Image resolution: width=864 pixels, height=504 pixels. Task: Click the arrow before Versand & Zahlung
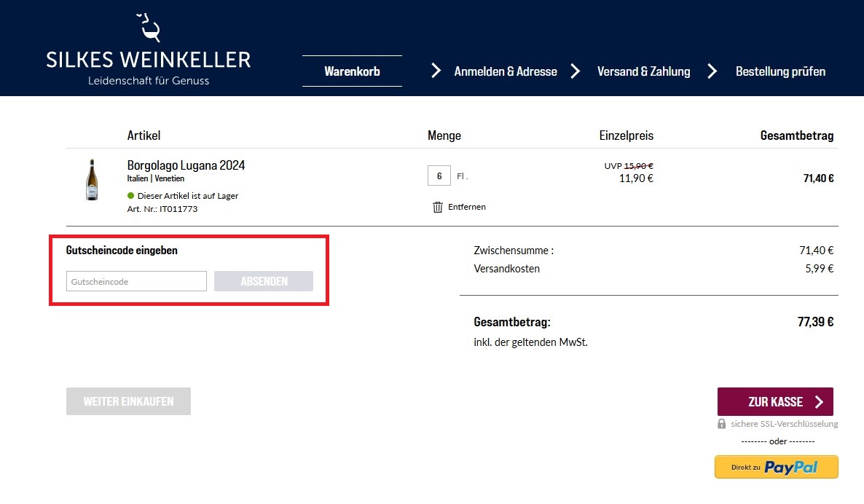coord(576,71)
